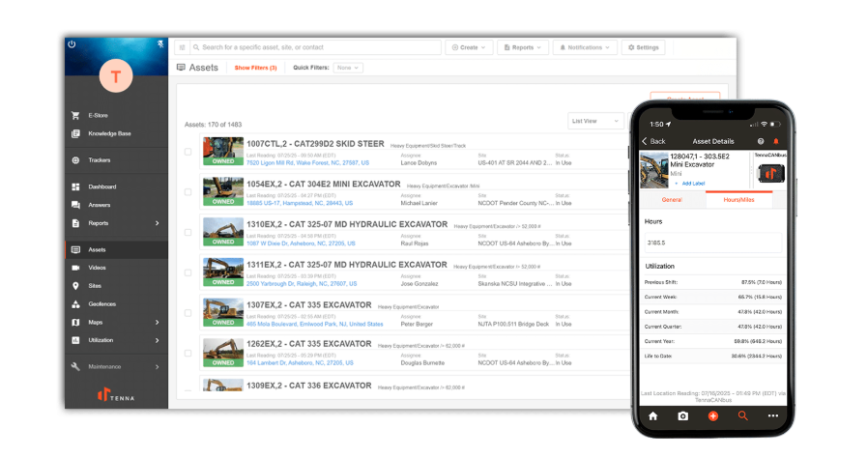Expand the Maps submenu in sidebar

[x=158, y=323]
